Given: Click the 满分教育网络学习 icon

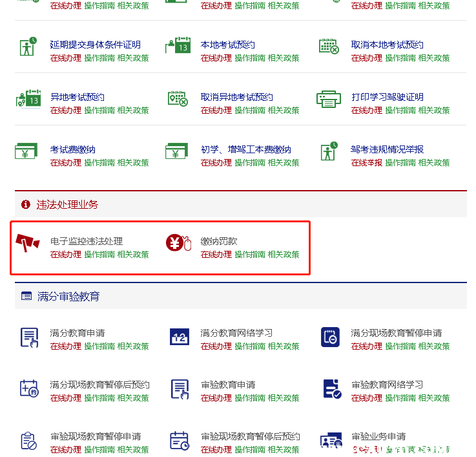Looking at the screenshot, I should click(x=179, y=337).
